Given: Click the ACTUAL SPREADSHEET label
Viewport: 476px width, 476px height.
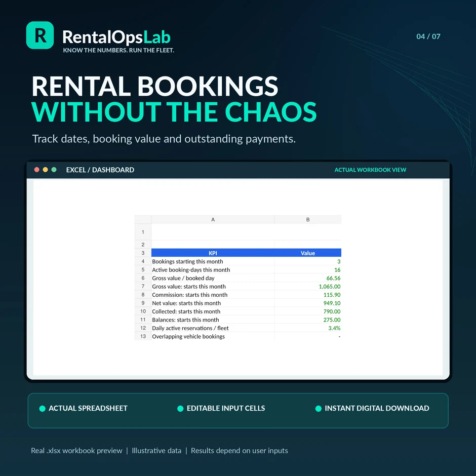Looking at the screenshot, I should (x=88, y=408).
